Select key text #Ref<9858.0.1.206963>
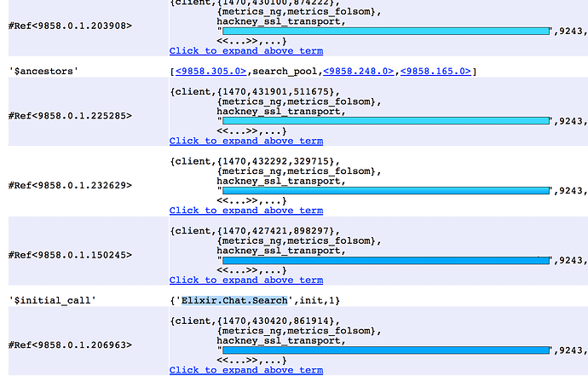This screenshot has width=588, height=376. tap(70, 345)
